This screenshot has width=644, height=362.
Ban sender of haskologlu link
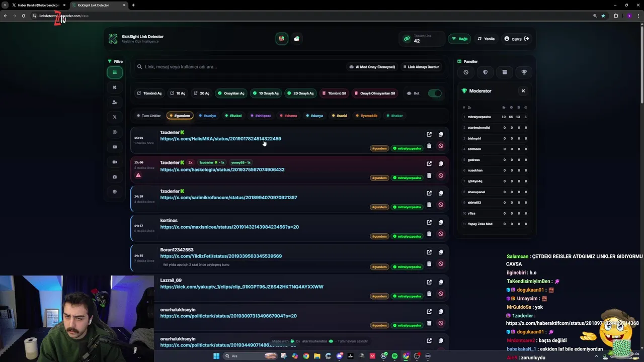click(x=441, y=175)
